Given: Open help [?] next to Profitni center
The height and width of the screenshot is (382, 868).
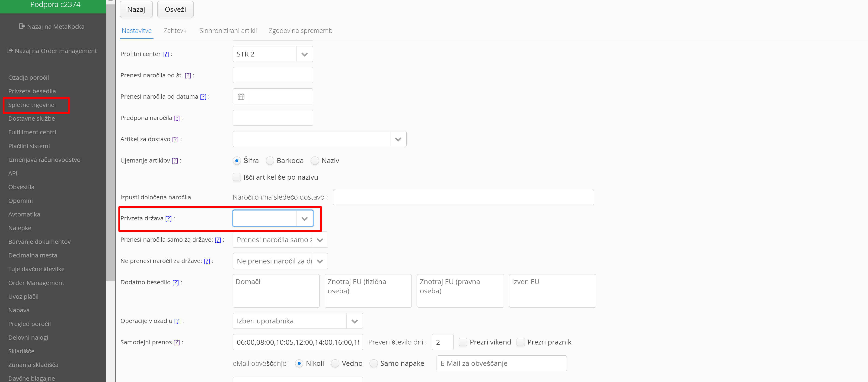Looking at the screenshot, I should click(x=166, y=54).
